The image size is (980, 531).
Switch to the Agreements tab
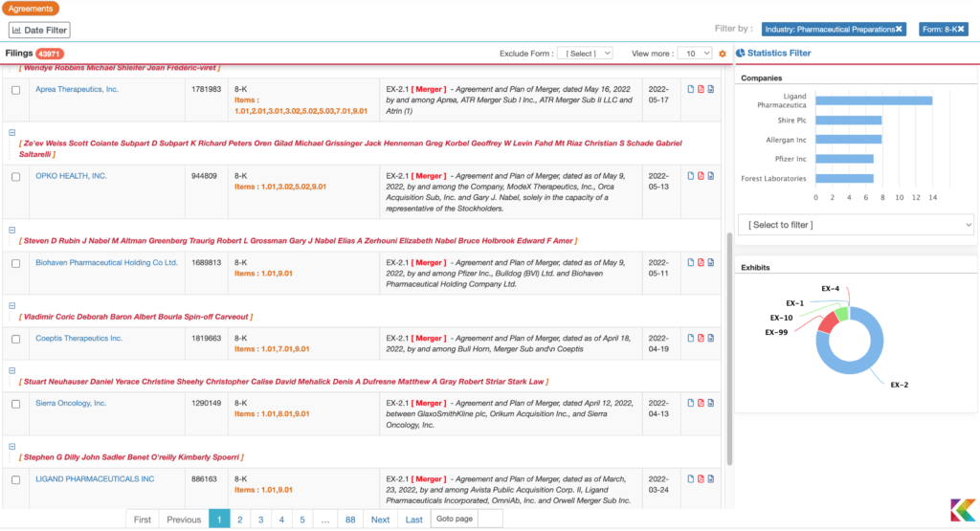click(x=31, y=8)
